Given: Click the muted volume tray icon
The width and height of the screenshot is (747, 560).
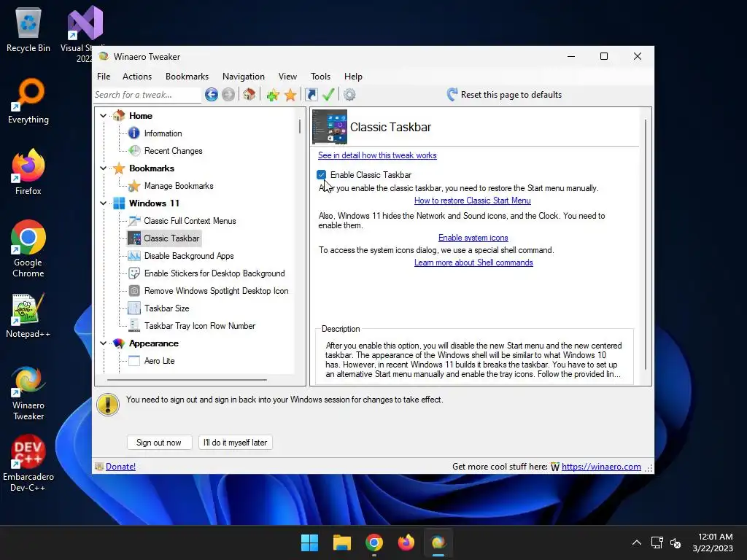Looking at the screenshot, I should click(676, 542).
